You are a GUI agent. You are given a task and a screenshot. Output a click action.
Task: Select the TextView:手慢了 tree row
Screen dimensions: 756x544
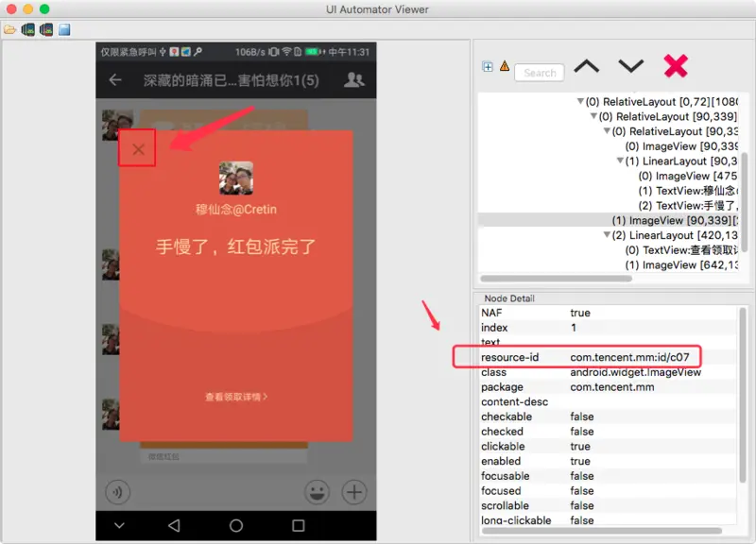688,205
